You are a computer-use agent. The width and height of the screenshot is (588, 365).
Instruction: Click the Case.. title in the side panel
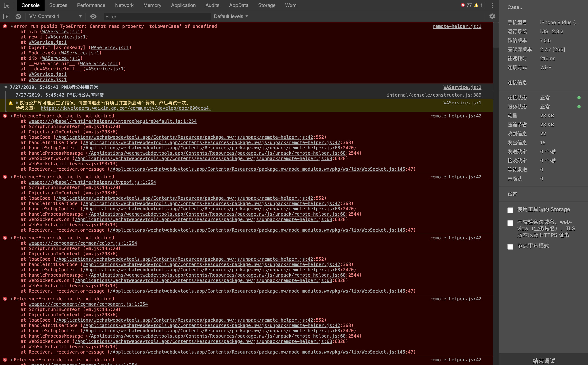[514, 8]
